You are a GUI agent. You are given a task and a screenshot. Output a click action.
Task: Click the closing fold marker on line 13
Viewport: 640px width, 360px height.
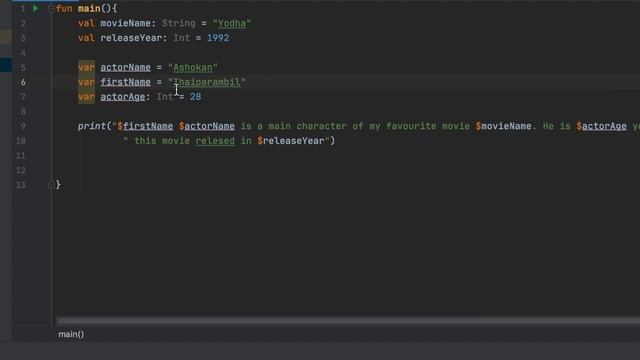(x=51, y=185)
